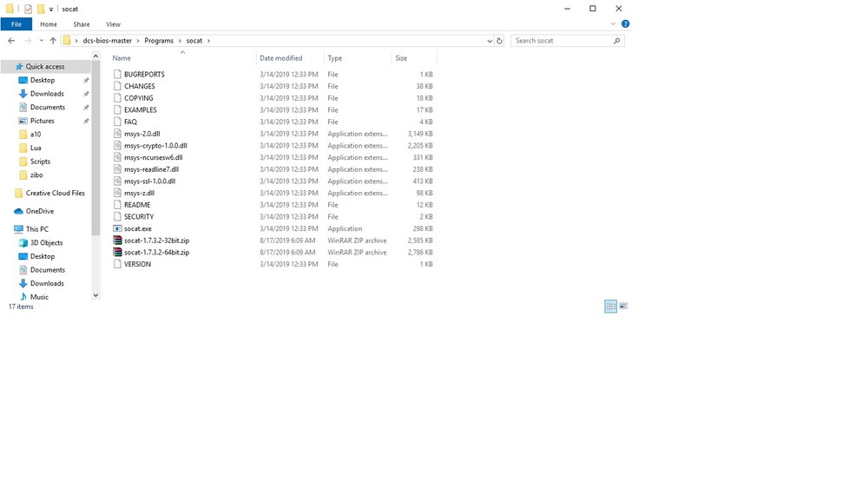Select the socat.exe application icon

(117, 228)
